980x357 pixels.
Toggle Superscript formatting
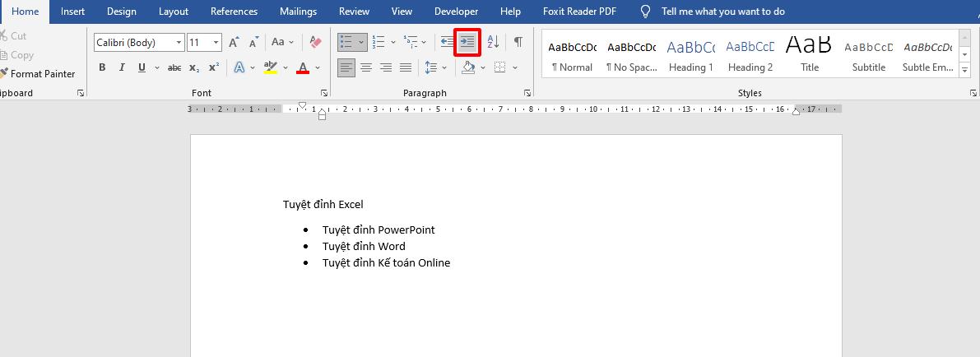tap(214, 67)
